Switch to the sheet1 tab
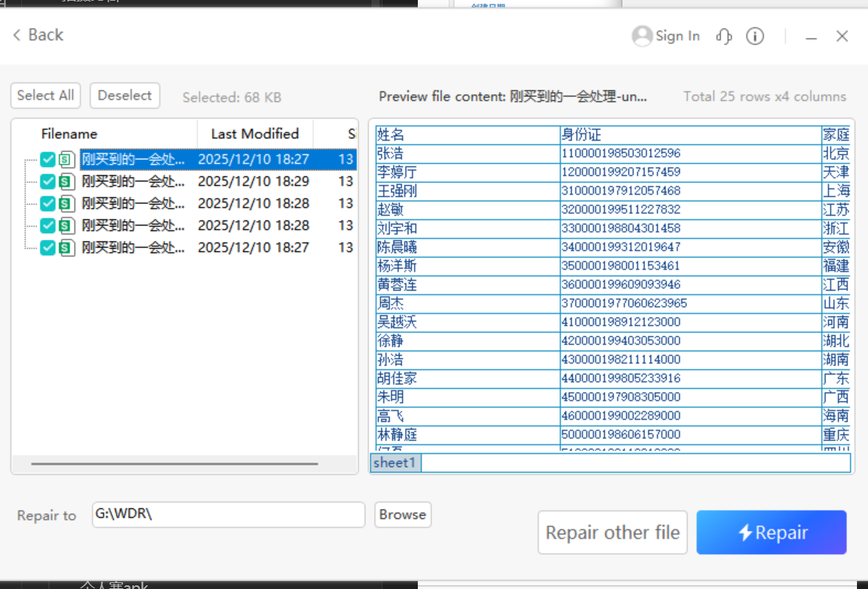This screenshot has width=868, height=589. (395, 463)
